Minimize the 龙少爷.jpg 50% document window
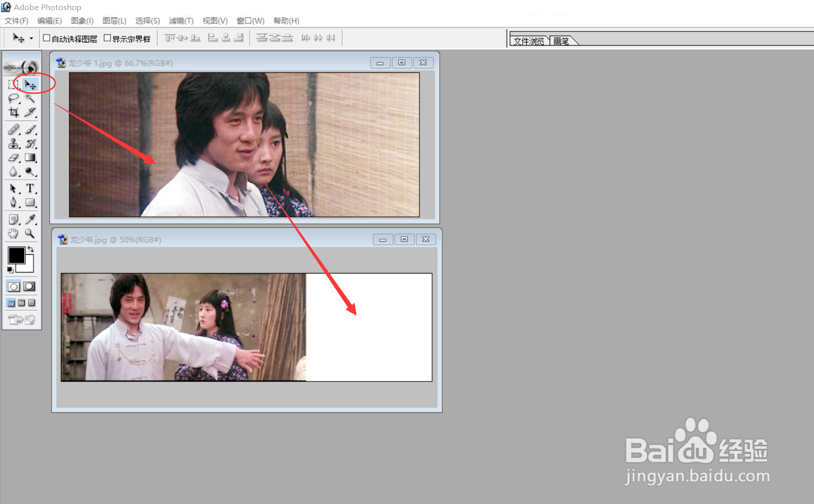The image size is (814, 504). (383, 240)
